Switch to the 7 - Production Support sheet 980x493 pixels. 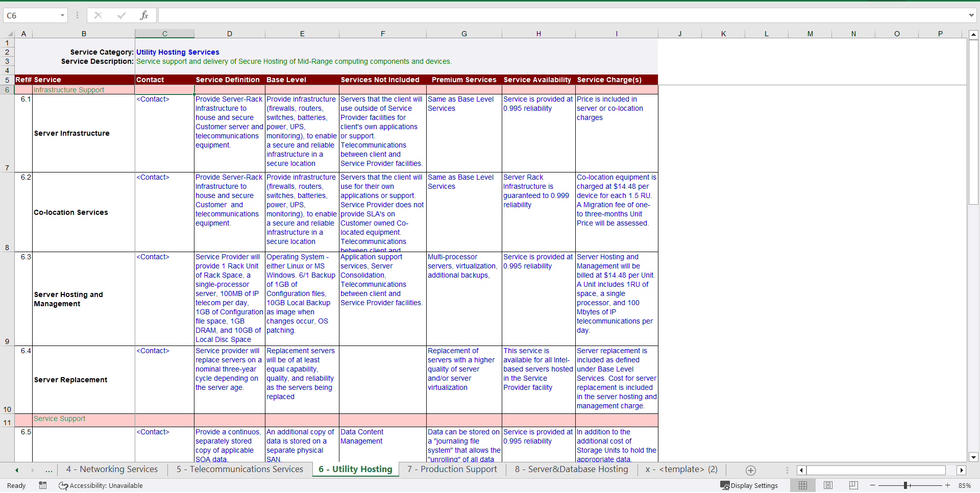[x=451, y=470]
